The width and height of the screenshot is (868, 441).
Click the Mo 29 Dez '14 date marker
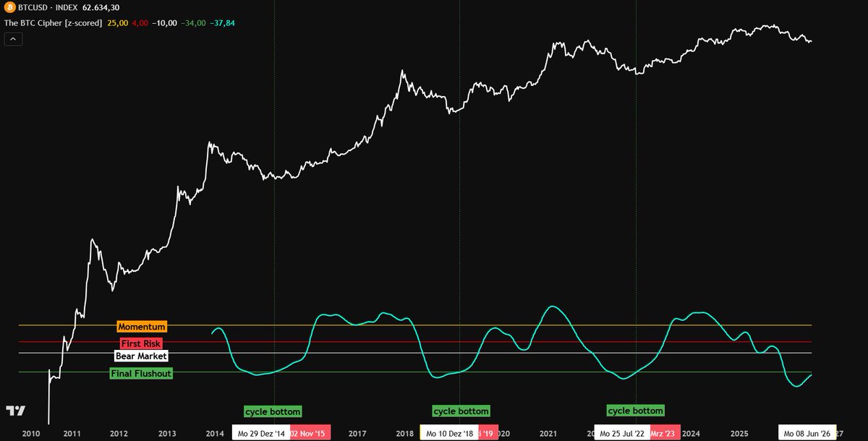[x=260, y=433]
